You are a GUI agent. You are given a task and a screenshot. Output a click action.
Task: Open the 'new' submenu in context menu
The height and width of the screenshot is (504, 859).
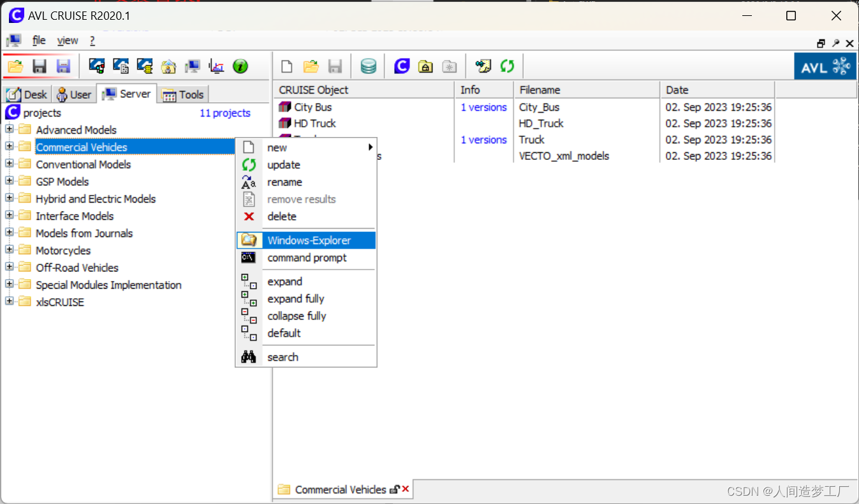pos(306,147)
